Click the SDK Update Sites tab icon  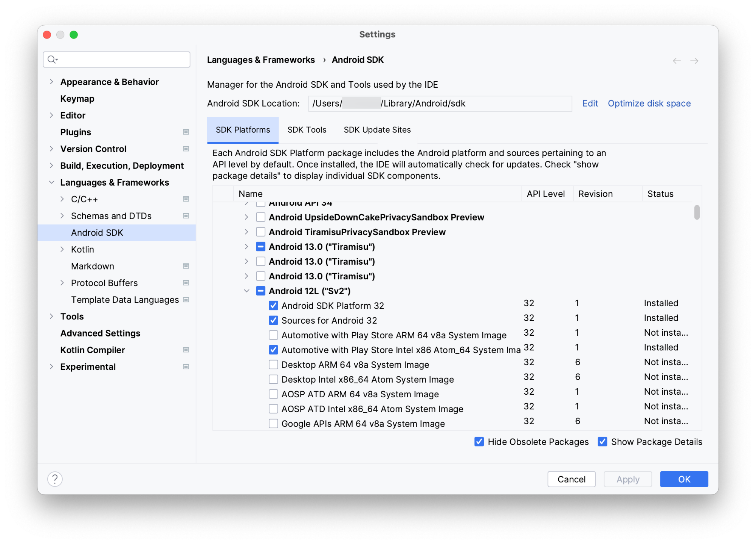click(376, 130)
